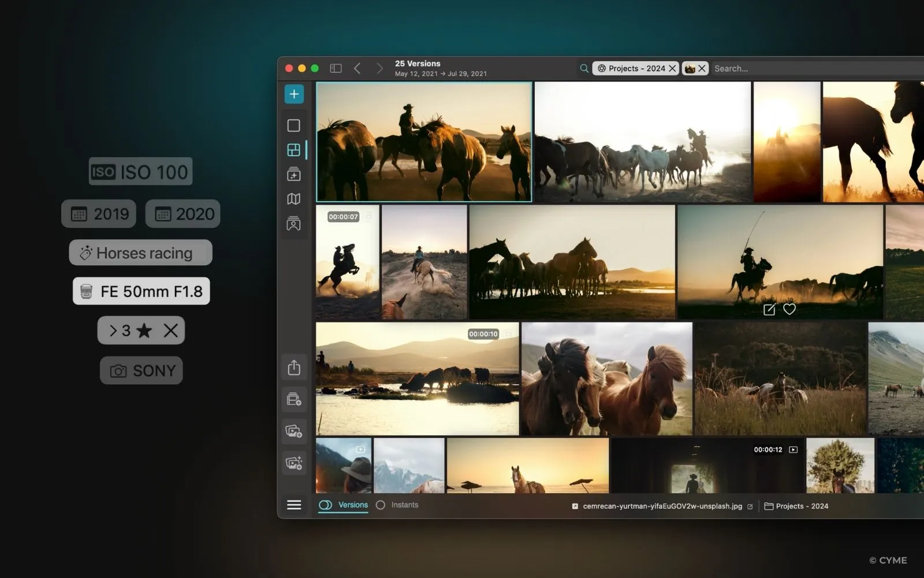The image size is (924, 578).
Task: Toggle the sidebar visibility icon in titlebar
Action: coord(335,68)
